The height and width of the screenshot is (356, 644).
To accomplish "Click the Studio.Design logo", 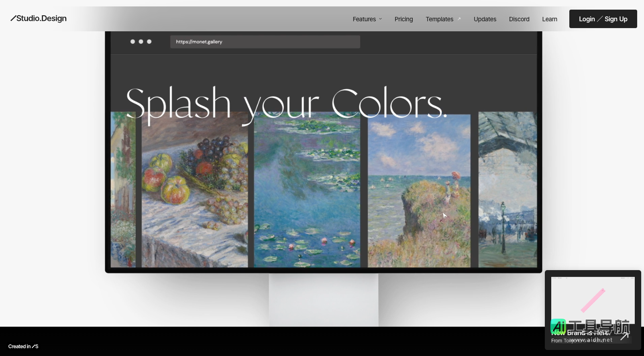I will pyautogui.click(x=39, y=18).
